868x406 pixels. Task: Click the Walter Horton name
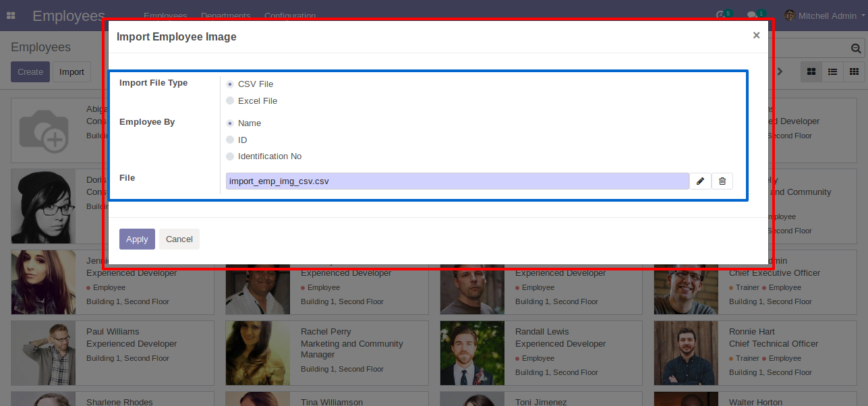(x=756, y=402)
